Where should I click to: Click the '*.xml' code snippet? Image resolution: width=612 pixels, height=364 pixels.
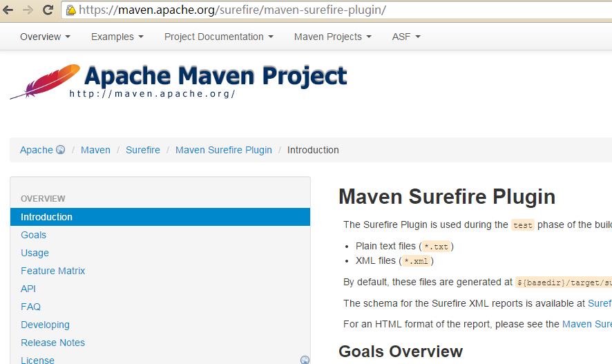pyautogui.click(x=416, y=261)
